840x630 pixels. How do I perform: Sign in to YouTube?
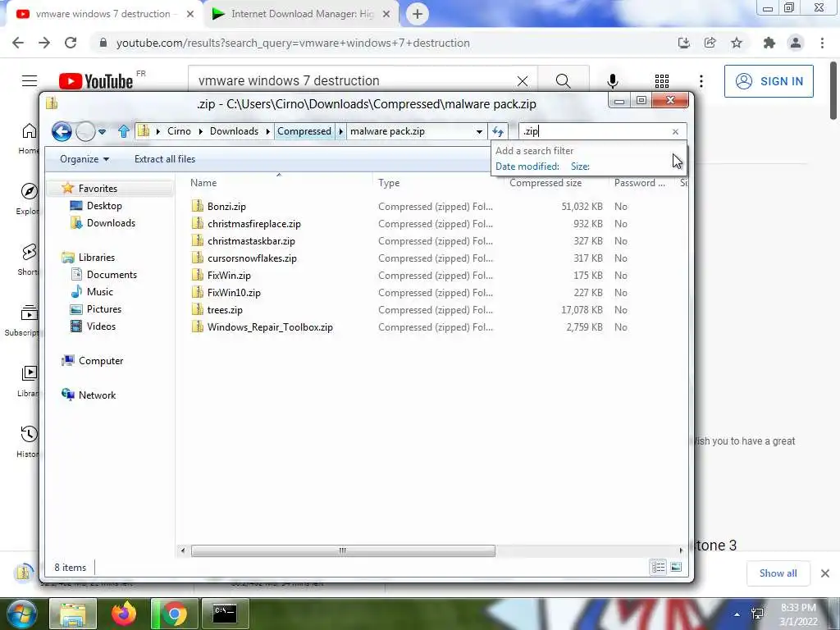click(x=769, y=81)
